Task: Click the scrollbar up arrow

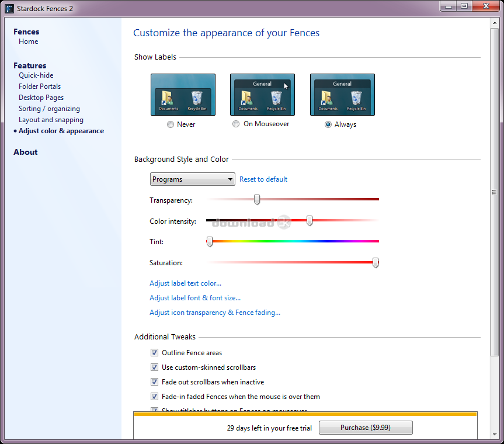Action: click(x=494, y=23)
